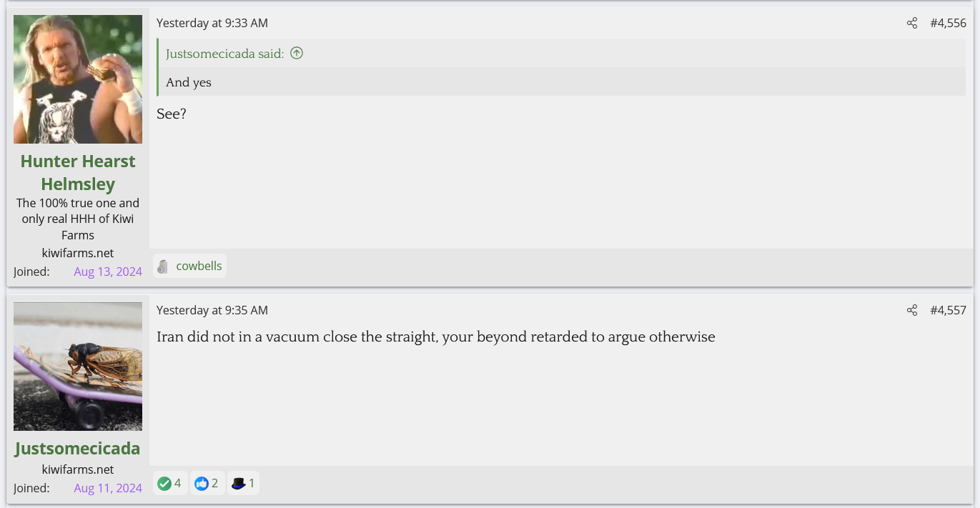Click the cowbells reaction icon
The image size is (980, 508).
[163, 267]
